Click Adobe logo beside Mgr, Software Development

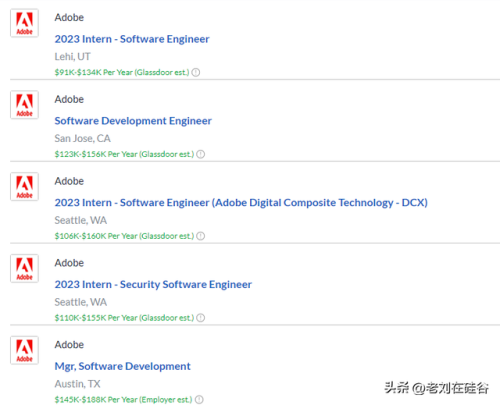24,350
